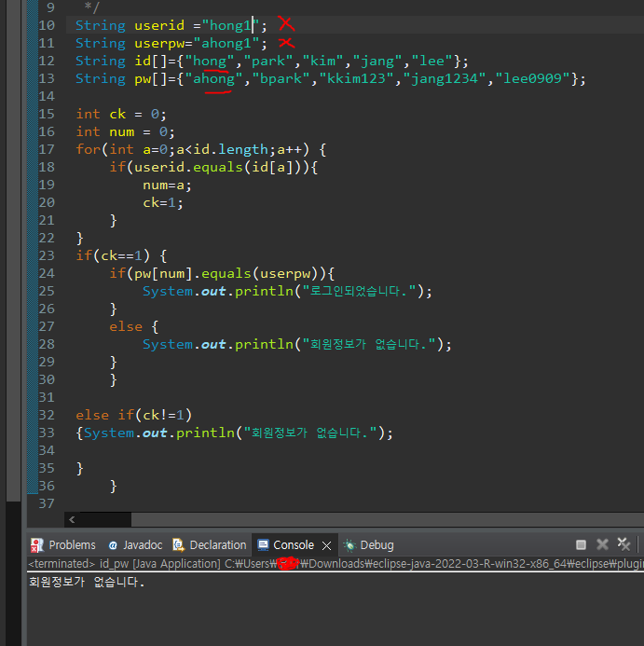Click the 'int ck = 0;' declaration
This screenshot has height=646, width=644.
tap(121, 114)
